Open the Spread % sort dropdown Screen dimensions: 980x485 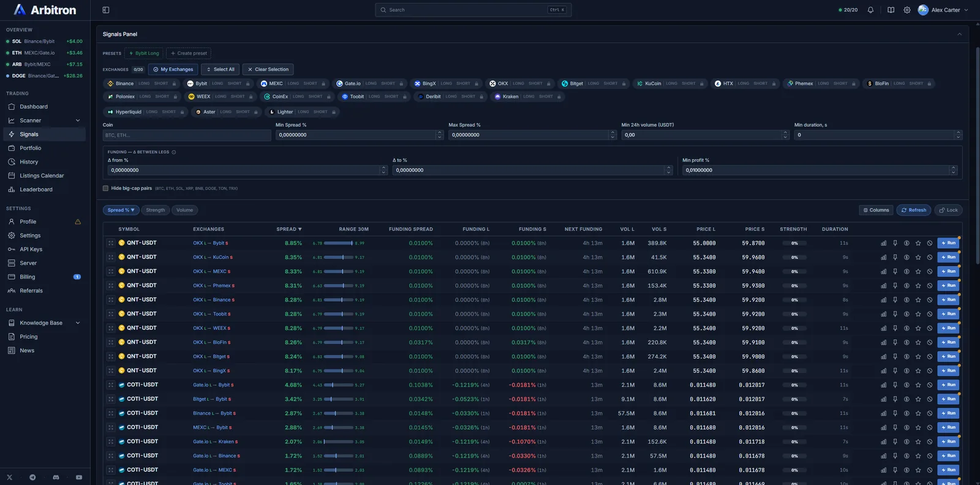121,210
